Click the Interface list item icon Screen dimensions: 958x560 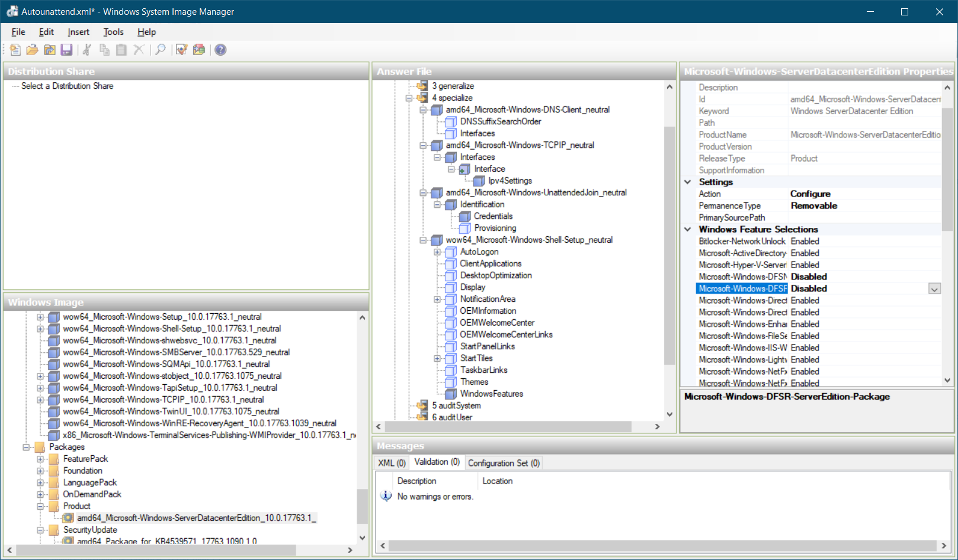point(464,169)
